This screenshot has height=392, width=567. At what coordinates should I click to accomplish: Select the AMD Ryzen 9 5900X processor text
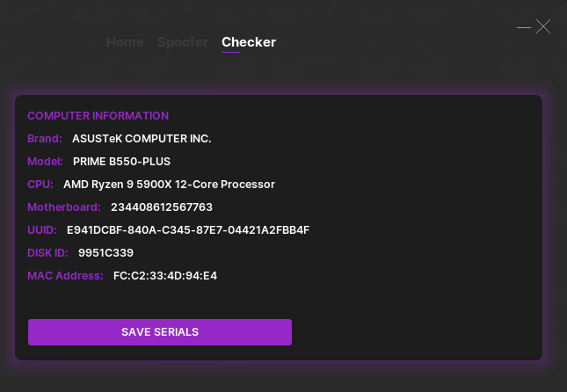click(169, 185)
